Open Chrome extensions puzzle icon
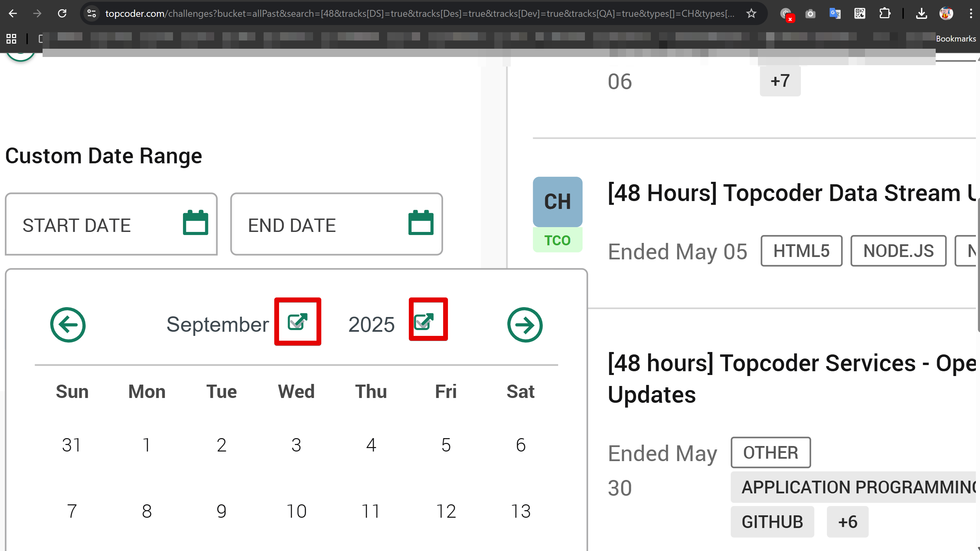 885,14
